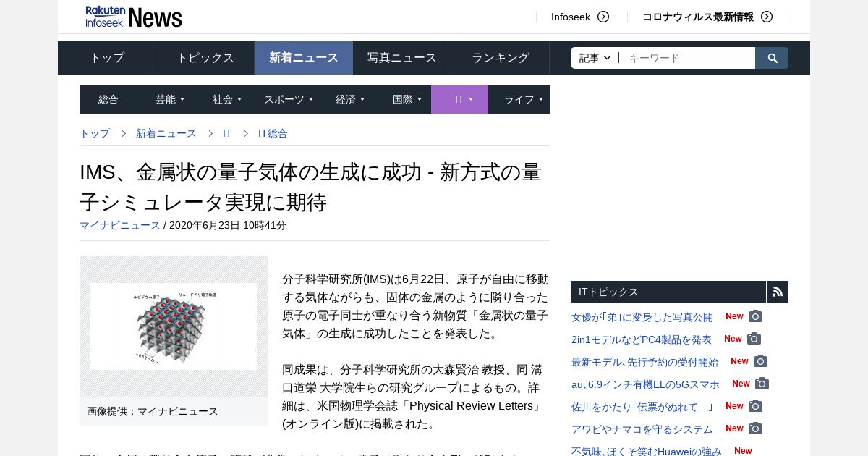Click the 新着ニュース breadcrumb link
Image resolution: width=868 pixels, height=456 pixels.
point(166,133)
